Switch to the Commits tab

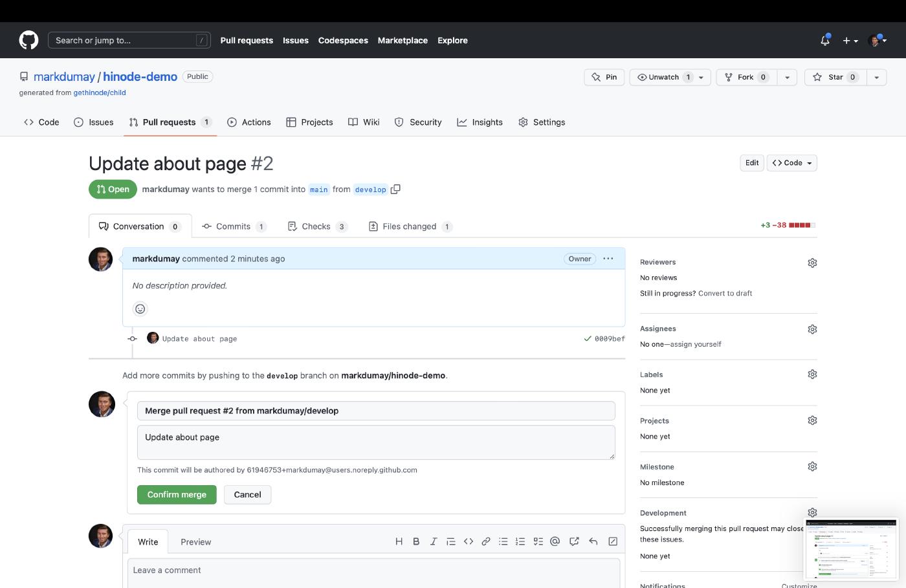234,226
